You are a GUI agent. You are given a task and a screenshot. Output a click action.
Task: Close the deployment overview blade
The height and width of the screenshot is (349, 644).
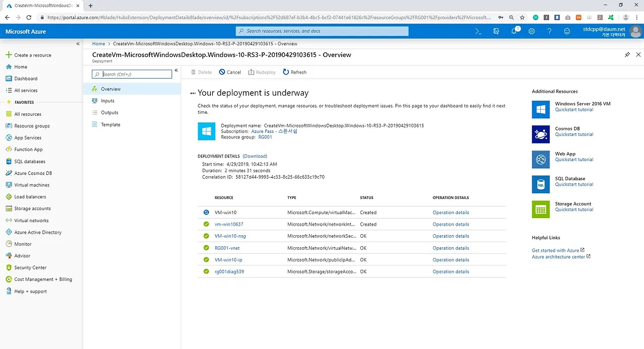tap(638, 54)
